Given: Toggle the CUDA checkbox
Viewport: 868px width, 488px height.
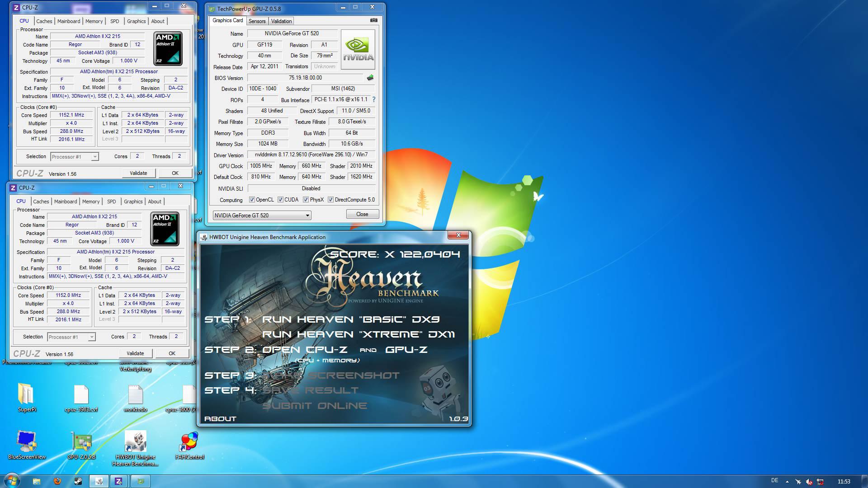Looking at the screenshot, I should pyautogui.click(x=281, y=200).
